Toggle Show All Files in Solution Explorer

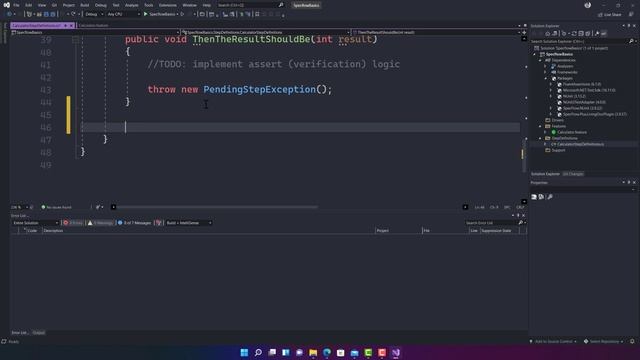(588, 33)
